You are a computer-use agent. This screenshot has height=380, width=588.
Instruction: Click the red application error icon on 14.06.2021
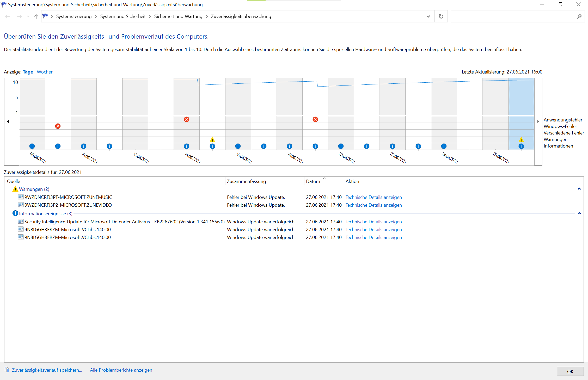pyautogui.click(x=187, y=119)
